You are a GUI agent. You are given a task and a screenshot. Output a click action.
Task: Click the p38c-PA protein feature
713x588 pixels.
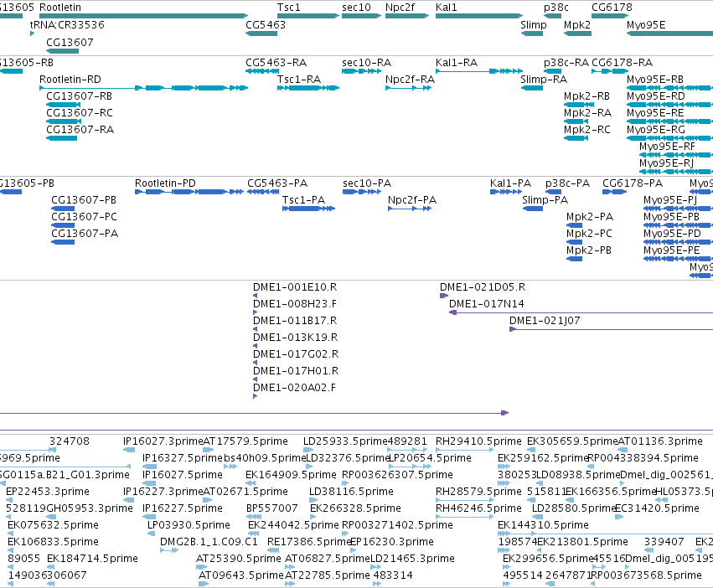(554, 192)
